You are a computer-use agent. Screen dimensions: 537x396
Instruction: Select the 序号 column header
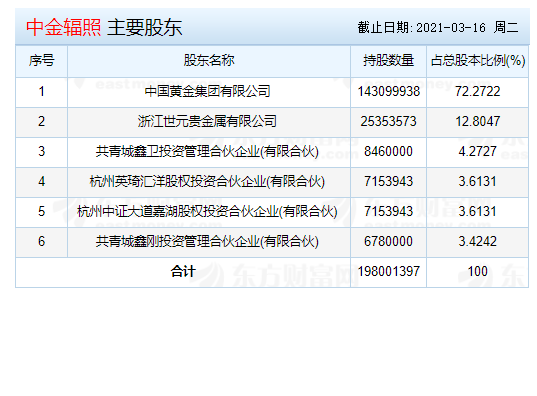41,61
